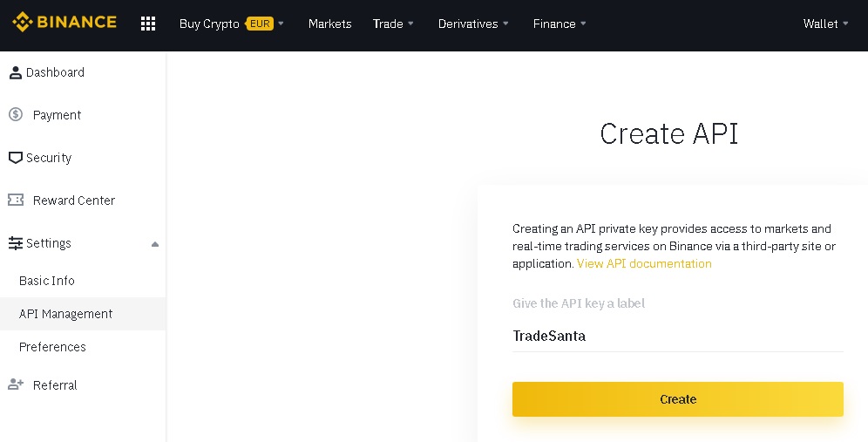
Task: Collapse the Settings section arrow
Action: click(x=155, y=244)
